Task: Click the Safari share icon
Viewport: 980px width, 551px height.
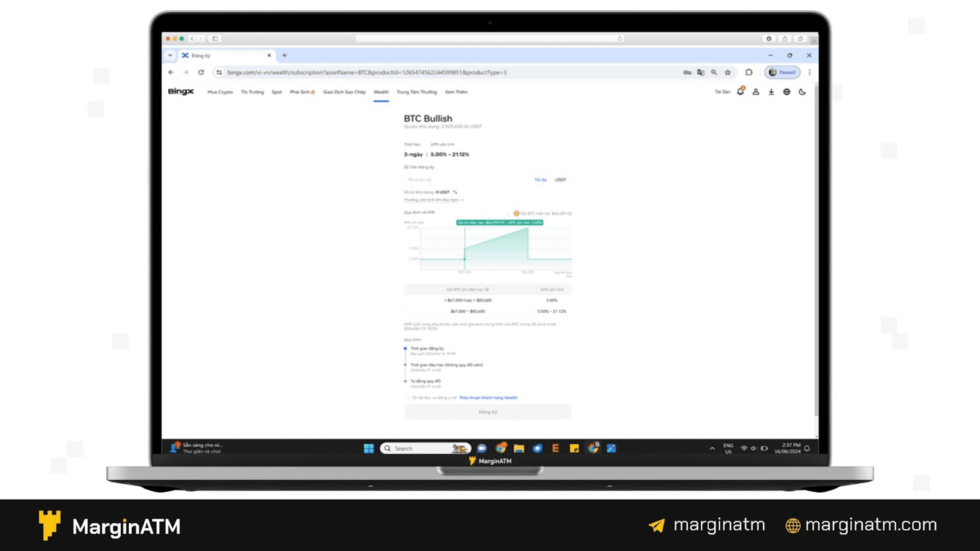Action: coord(785,39)
